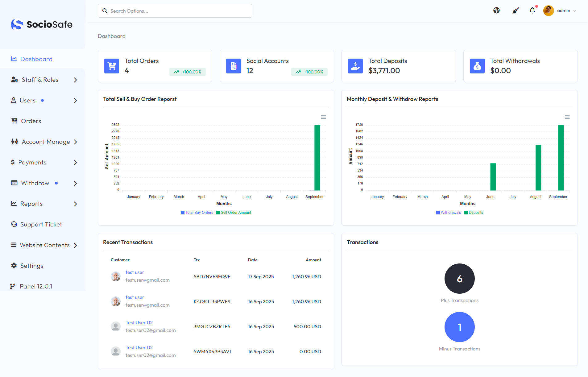
Task: Click the globe icon in top bar
Action: (496, 10)
